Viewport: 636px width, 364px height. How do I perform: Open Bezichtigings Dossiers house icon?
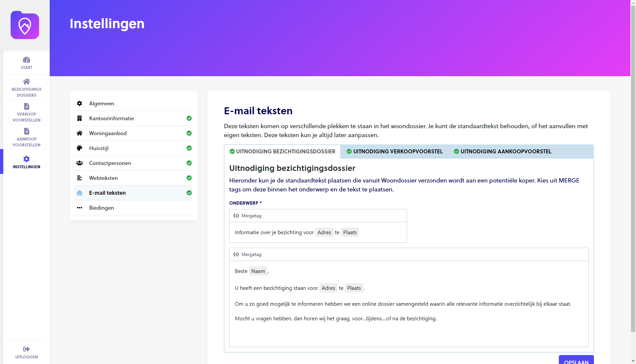tap(26, 81)
